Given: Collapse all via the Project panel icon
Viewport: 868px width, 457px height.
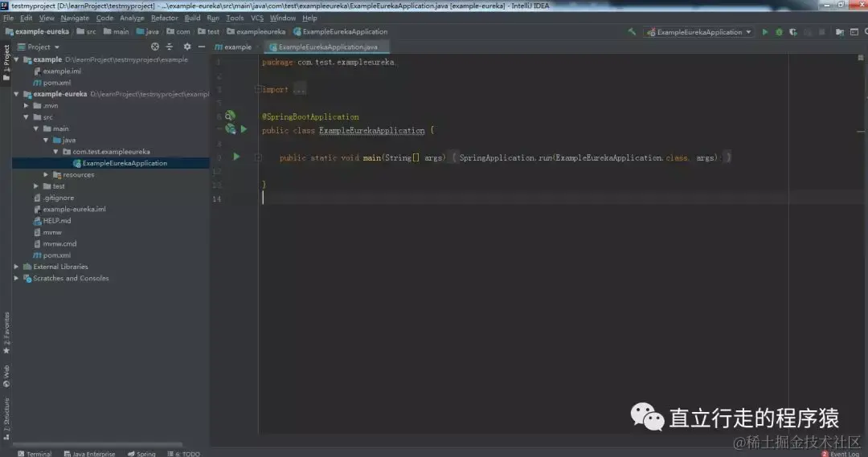Looking at the screenshot, I should point(170,47).
